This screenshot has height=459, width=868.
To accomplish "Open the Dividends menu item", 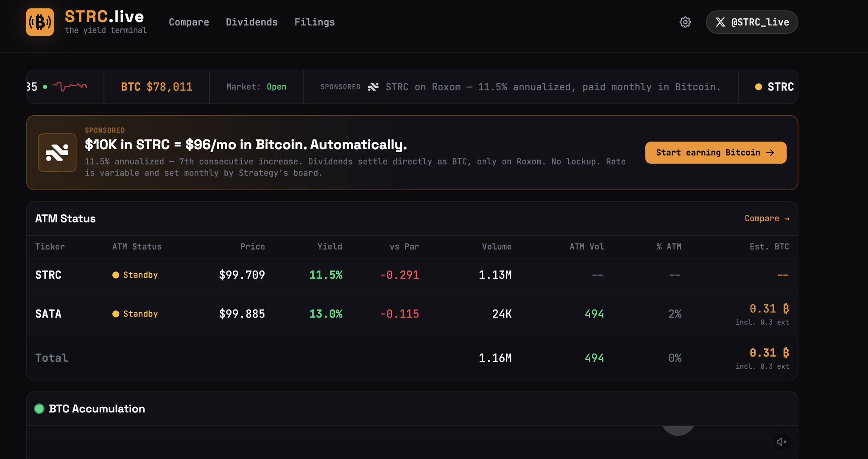I will click(x=252, y=22).
